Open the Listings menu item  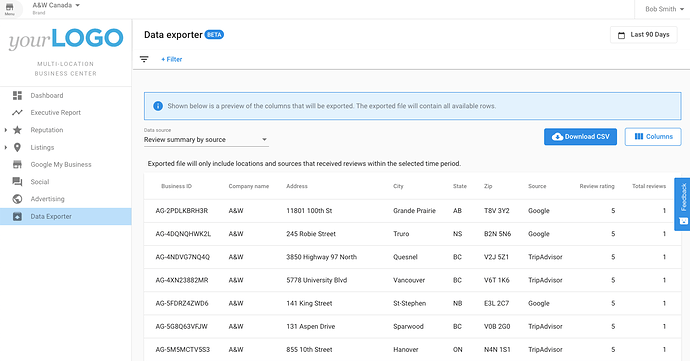click(x=42, y=147)
